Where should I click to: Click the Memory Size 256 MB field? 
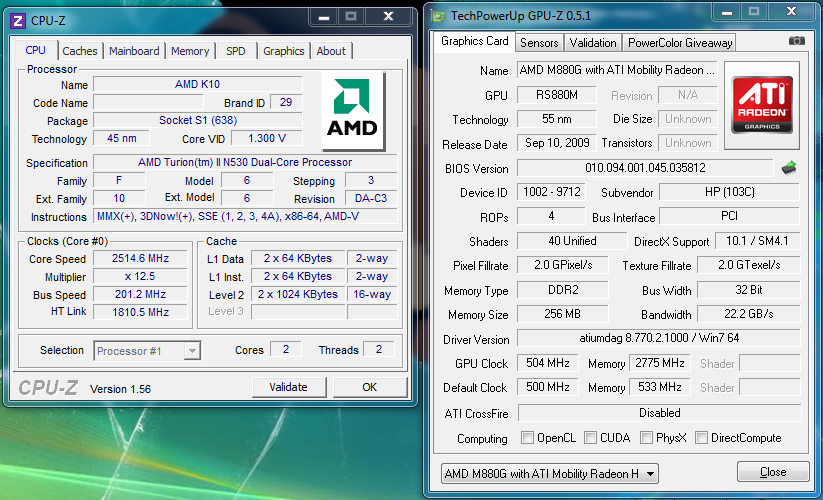[563, 314]
